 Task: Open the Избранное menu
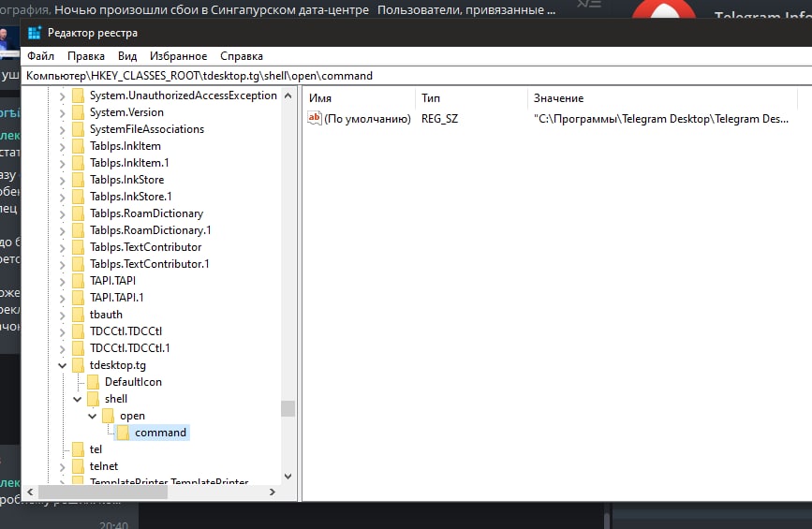click(179, 56)
